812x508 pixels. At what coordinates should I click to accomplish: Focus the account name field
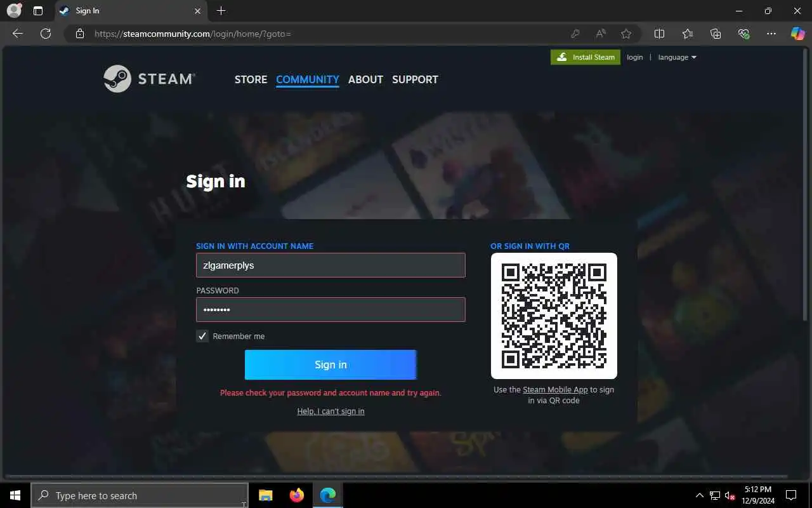(x=331, y=265)
